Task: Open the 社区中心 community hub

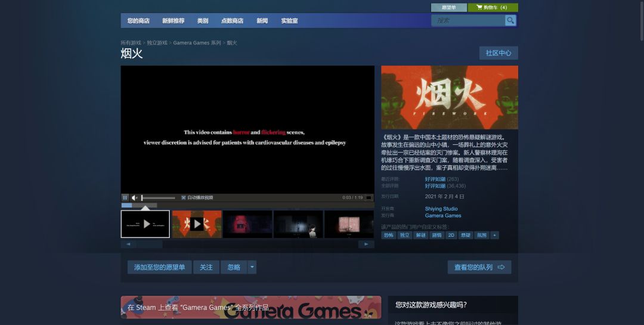Action: point(499,53)
